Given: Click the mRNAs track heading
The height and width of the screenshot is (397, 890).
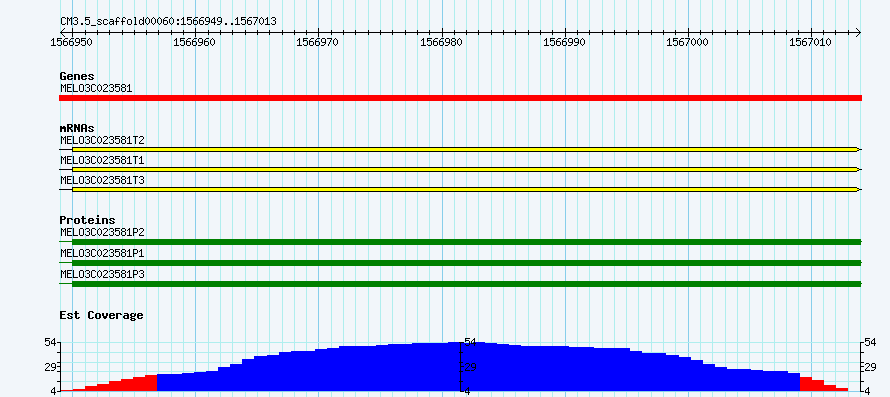Looking at the screenshot, I should coord(77,128).
